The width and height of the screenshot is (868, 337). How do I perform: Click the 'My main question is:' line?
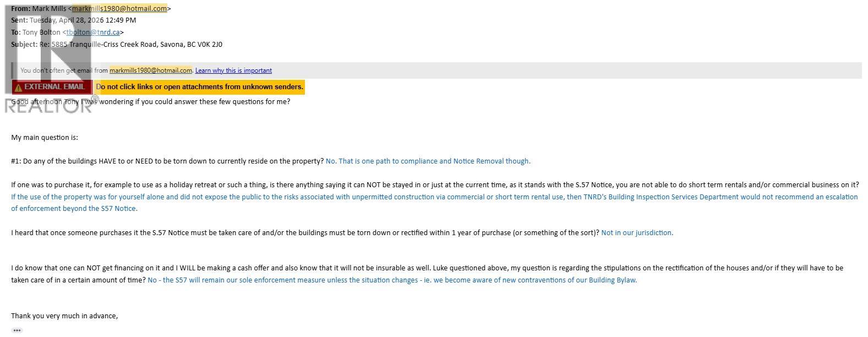45,138
